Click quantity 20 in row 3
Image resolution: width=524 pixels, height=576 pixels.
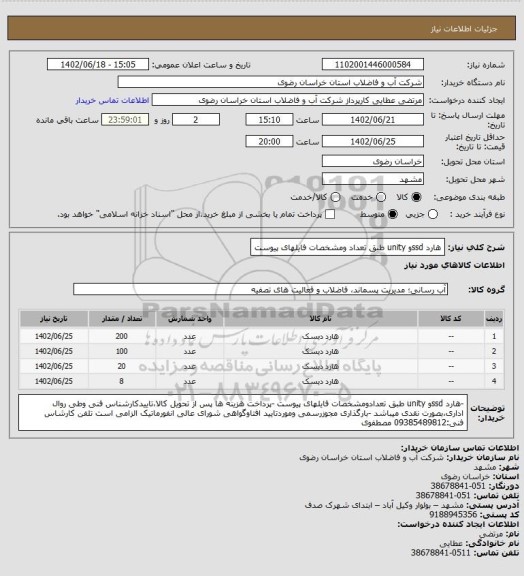coord(122,366)
